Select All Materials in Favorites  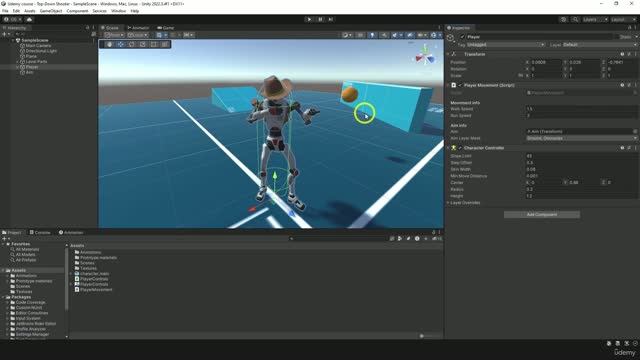tap(25, 249)
